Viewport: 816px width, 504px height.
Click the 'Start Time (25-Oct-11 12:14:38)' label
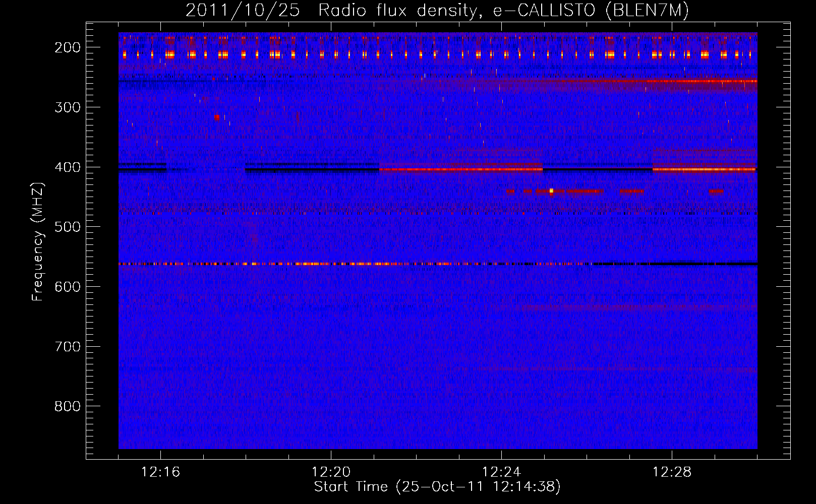(437, 487)
